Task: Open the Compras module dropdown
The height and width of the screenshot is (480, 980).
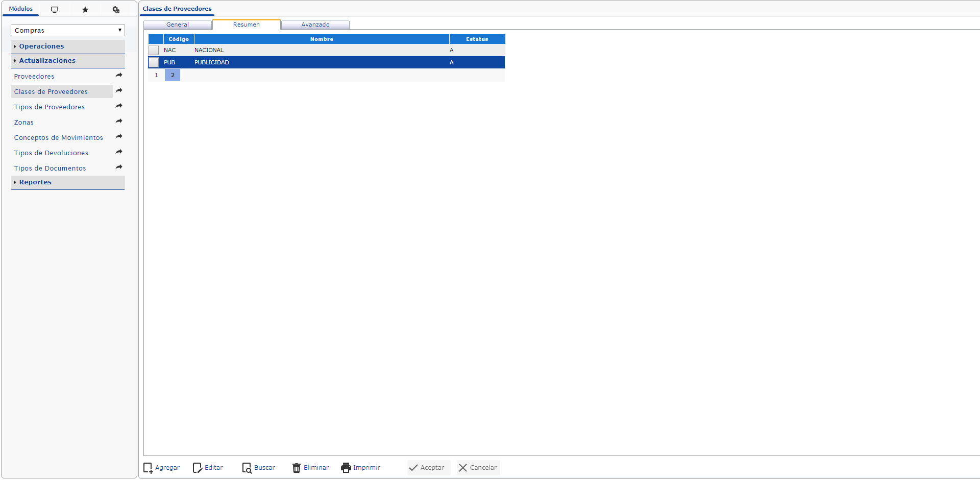Action: click(68, 30)
